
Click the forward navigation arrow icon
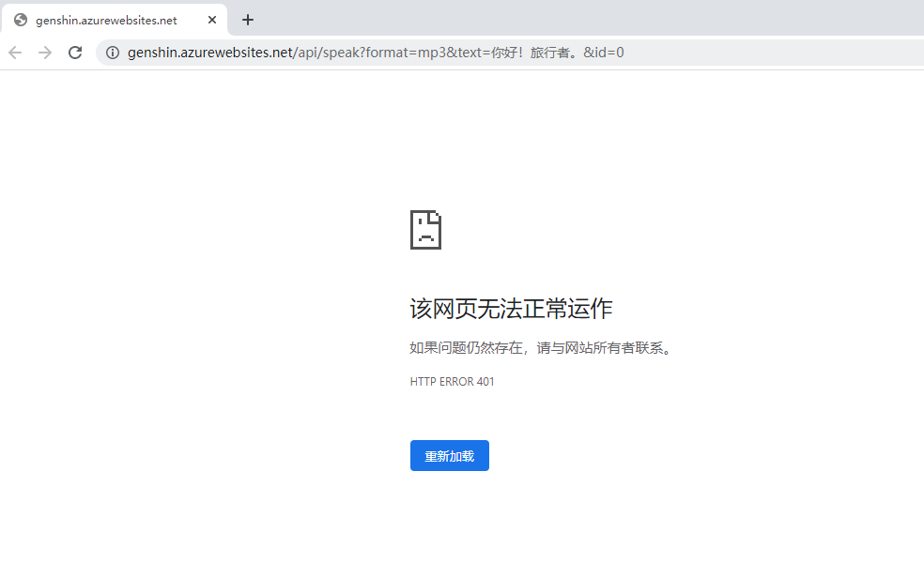(x=44, y=53)
